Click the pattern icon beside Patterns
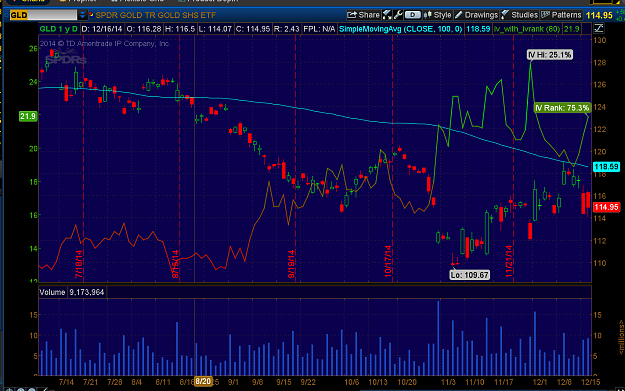This screenshot has height=391, width=625. (546, 15)
